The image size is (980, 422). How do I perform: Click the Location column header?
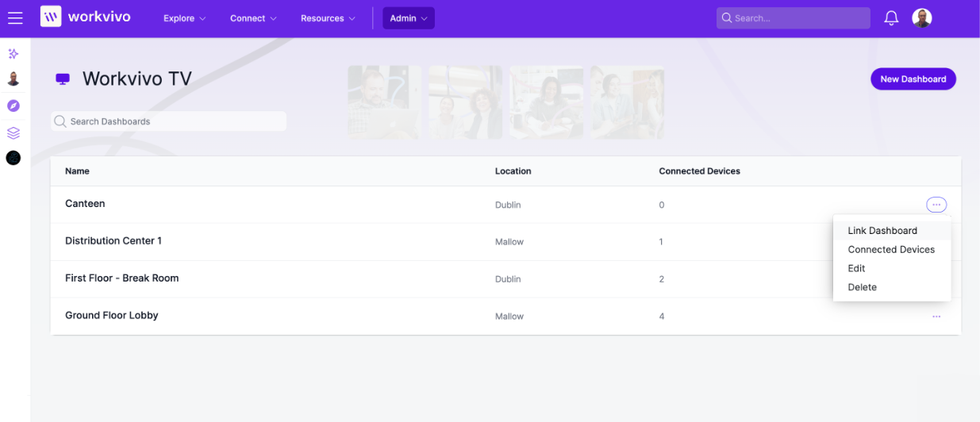click(x=513, y=171)
